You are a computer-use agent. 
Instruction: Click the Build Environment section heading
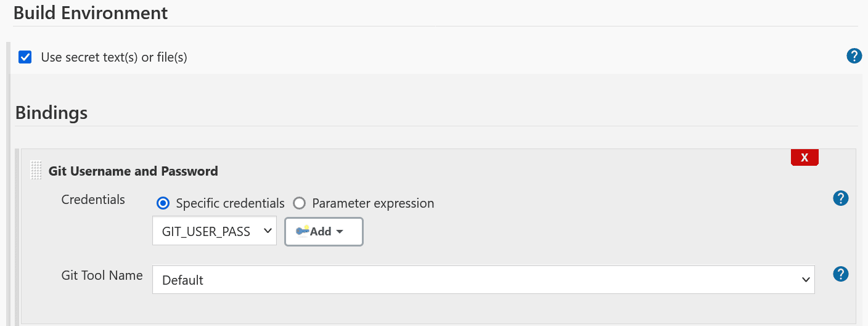91,13
